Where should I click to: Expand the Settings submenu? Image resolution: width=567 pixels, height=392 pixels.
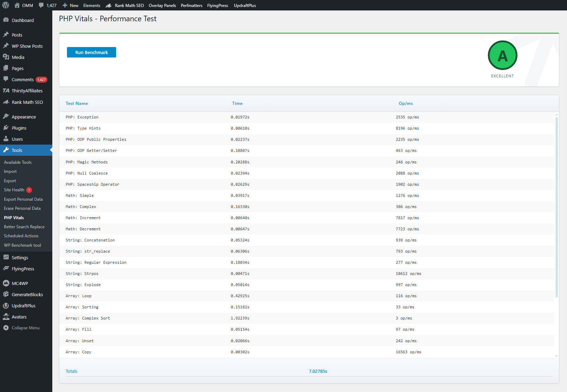click(20, 258)
